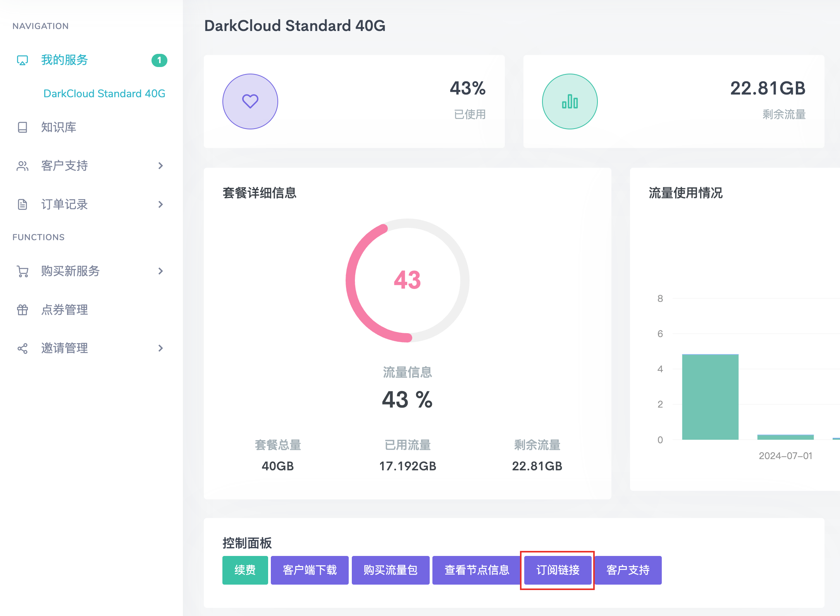
Task: Click the document icon for 订单记录
Action: tap(22, 205)
